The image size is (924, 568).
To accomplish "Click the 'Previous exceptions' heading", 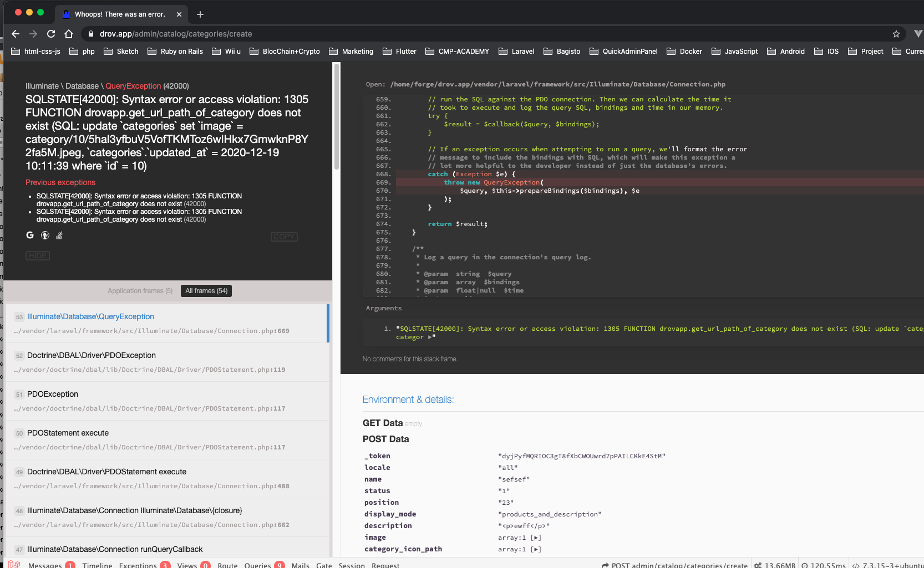I will [x=60, y=182].
